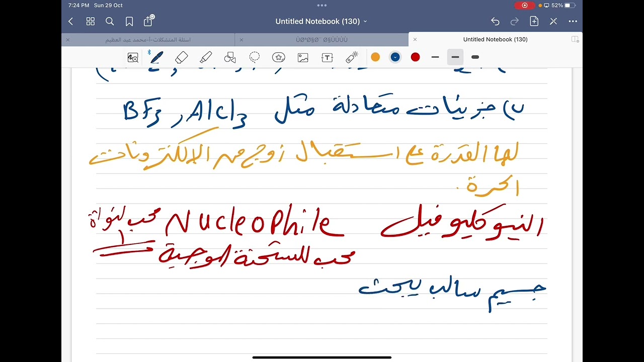Pick the orange pen color
The image size is (644, 362).
(x=375, y=57)
